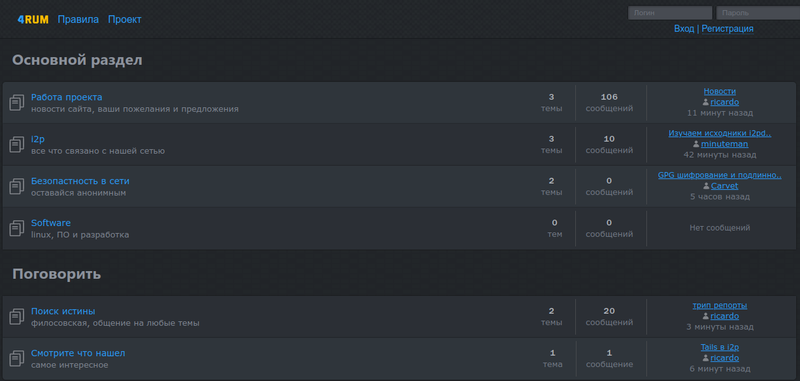Image resolution: width=800 pixels, height=381 pixels.
Task: Click forum icon beside Смотрите что нашел
Action: click(x=17, y=359)
